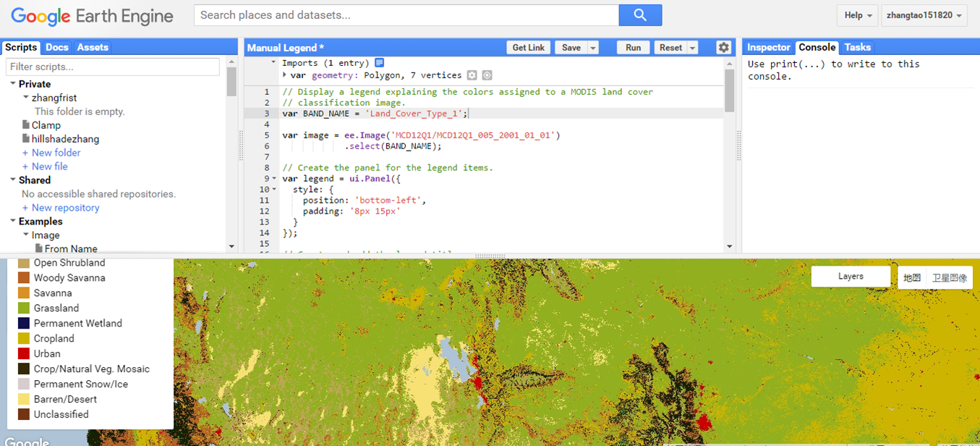
Task: Collapse the zhangfrist repository folder
Action: (26, 98)
